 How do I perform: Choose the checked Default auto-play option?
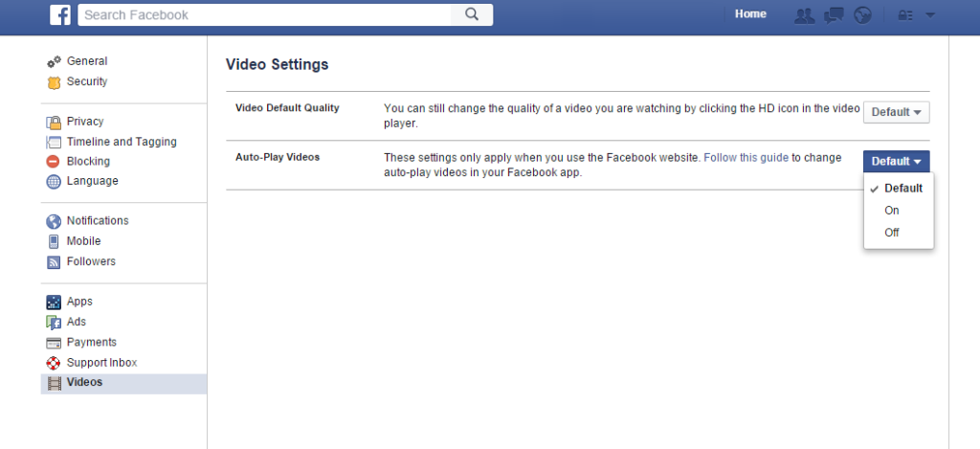point(902,189)
